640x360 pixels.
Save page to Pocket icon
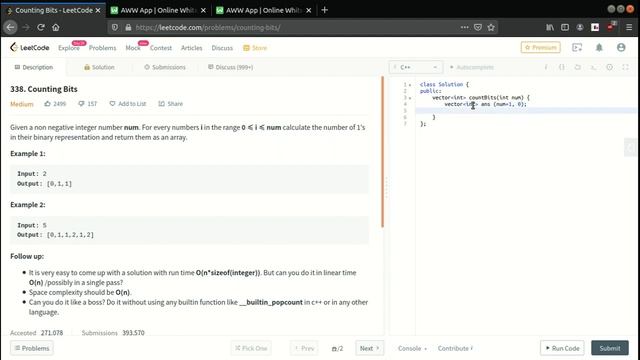478,27
